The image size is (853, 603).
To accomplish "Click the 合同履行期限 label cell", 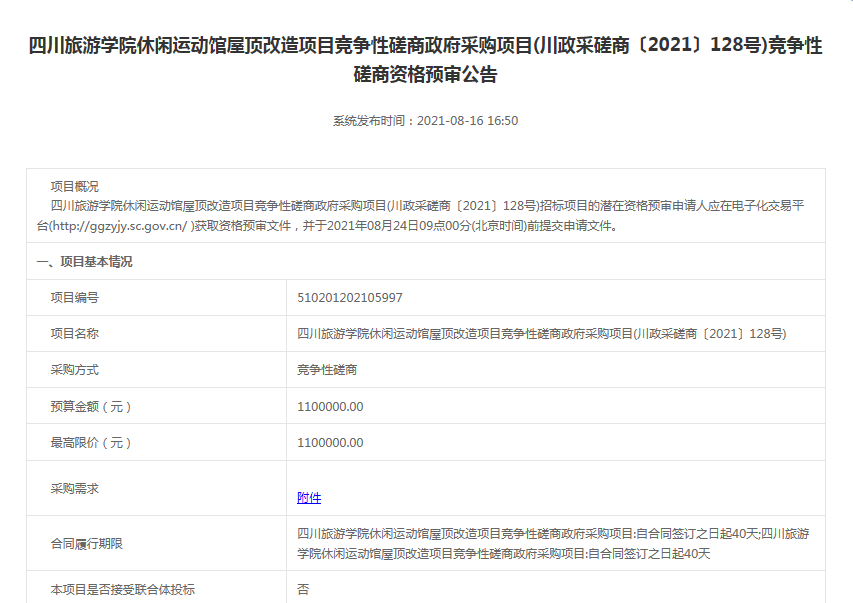I will click(157, 543).
